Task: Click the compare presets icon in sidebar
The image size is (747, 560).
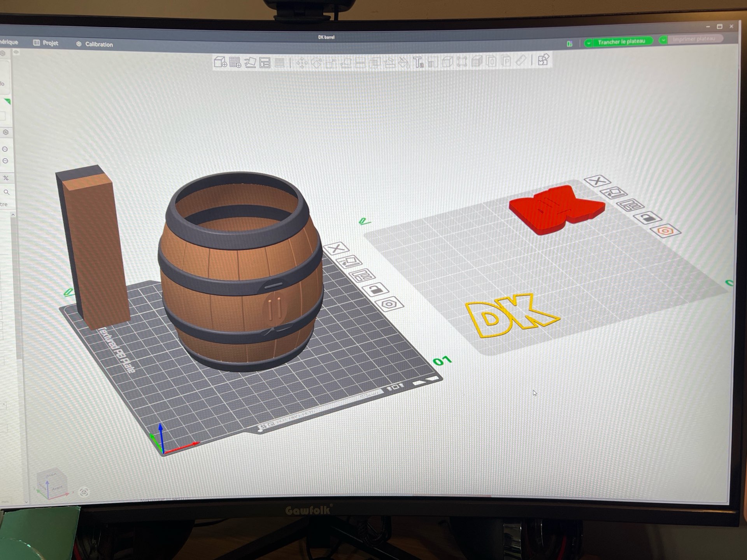Action: pyautogui.click(x=6, y=178)
